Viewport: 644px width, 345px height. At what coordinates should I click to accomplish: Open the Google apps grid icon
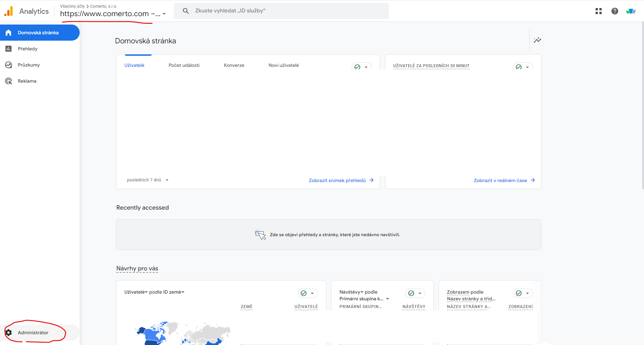coord(598,11)
